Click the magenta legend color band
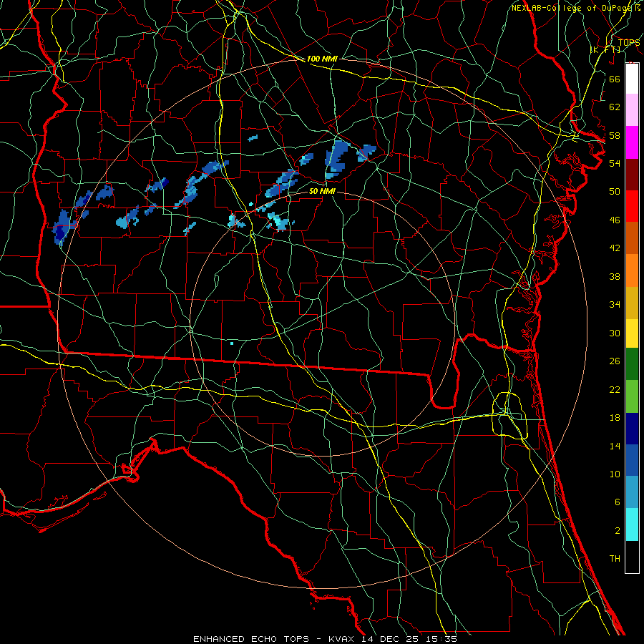 pyautogui.click(x=632, y=142)
